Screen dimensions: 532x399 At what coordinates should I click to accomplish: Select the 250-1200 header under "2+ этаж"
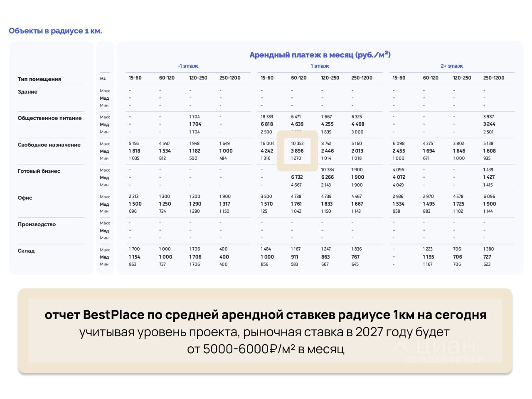pyautogui.click(x=494, y=78)
